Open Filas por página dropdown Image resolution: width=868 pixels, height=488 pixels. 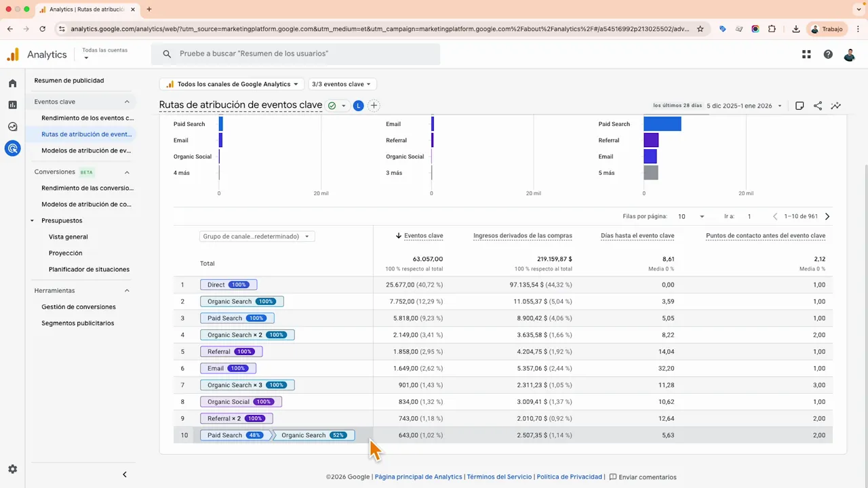tap(692, 216)
